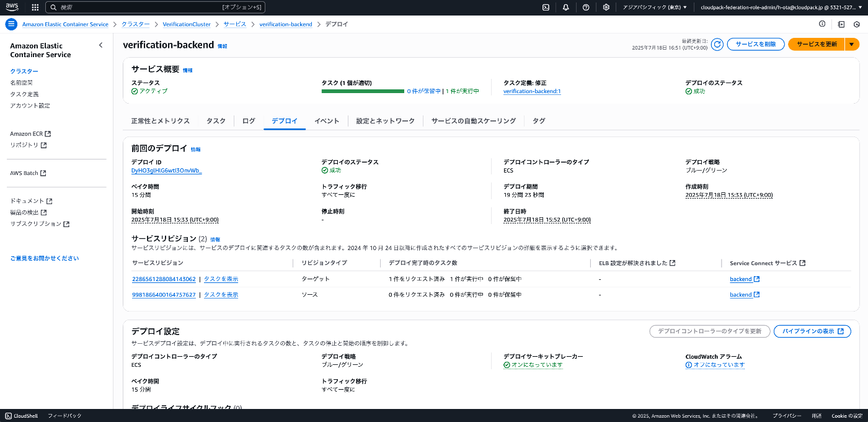The image size is (868, 422).
Task: Open verification-backend breadcrumb link
Action: [x=286, y=24]
